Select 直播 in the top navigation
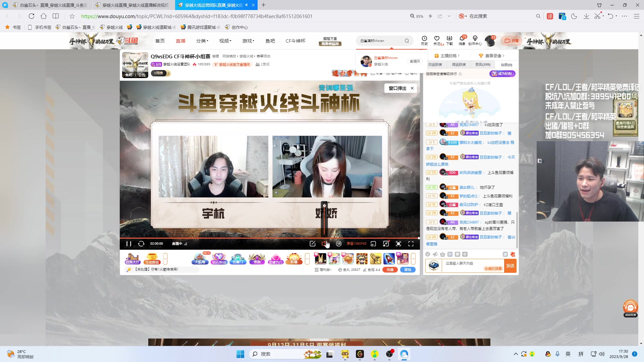This screenshot has width=644, height=362. click(180, 41)
